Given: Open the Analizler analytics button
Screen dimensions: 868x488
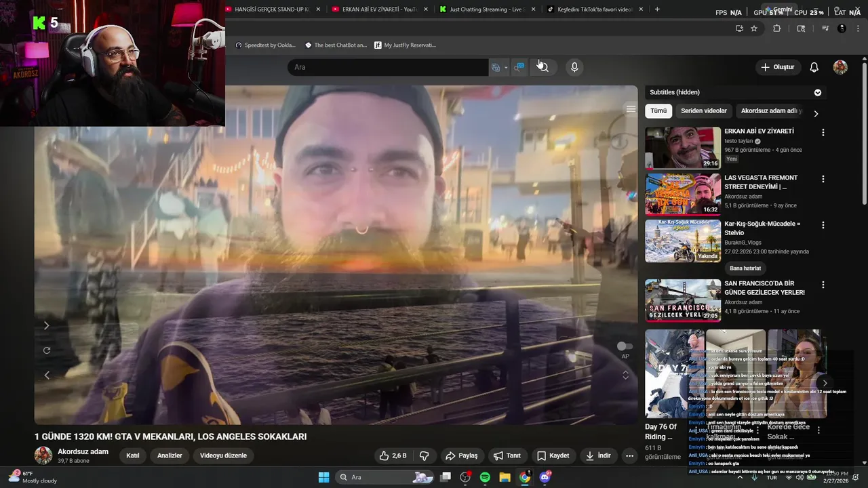Looking at the screenshot, I should (x=170, y=456).
